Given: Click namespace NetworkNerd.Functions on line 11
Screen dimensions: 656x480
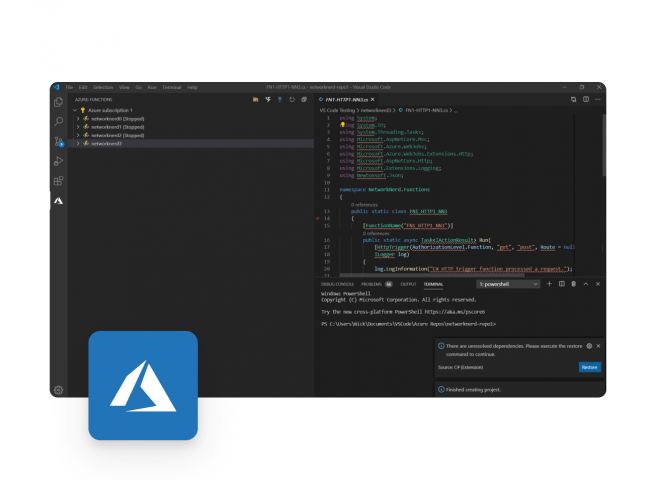Looking at the screenshot, I should click(x=384, y=190).
